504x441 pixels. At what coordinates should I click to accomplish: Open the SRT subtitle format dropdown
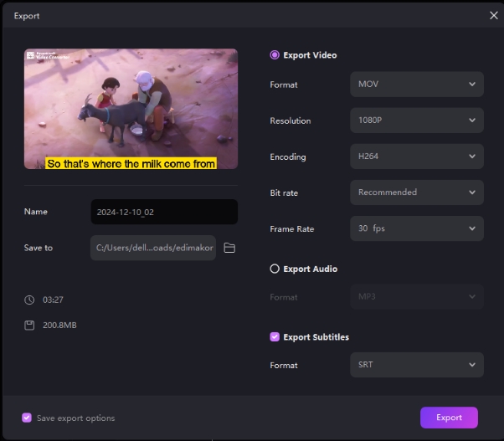416,365
